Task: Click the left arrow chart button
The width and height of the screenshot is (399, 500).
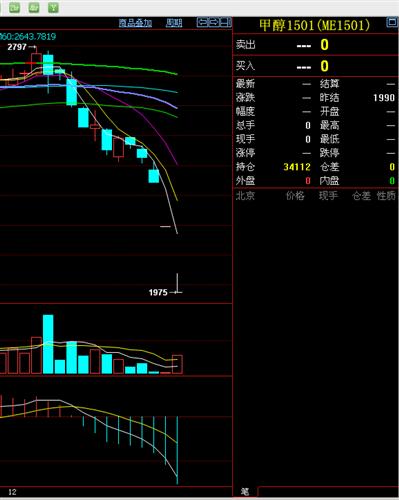Action: [203, 22]
